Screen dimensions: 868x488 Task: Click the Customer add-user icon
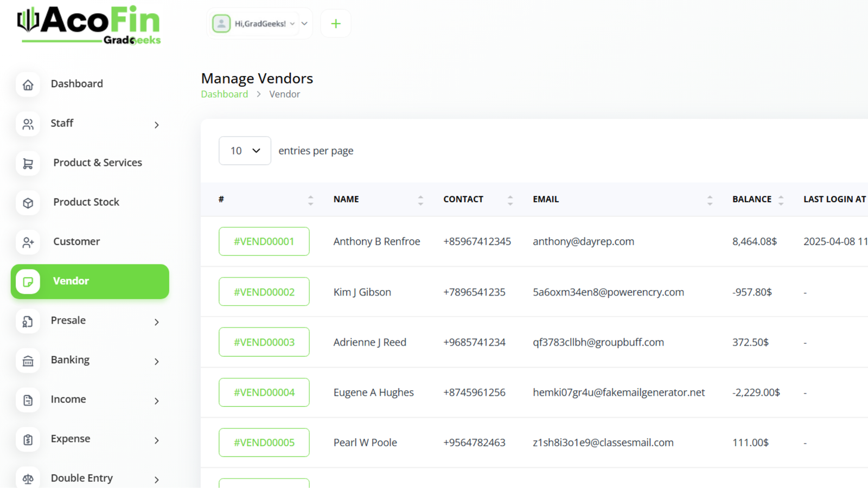[x=28, y=242]
